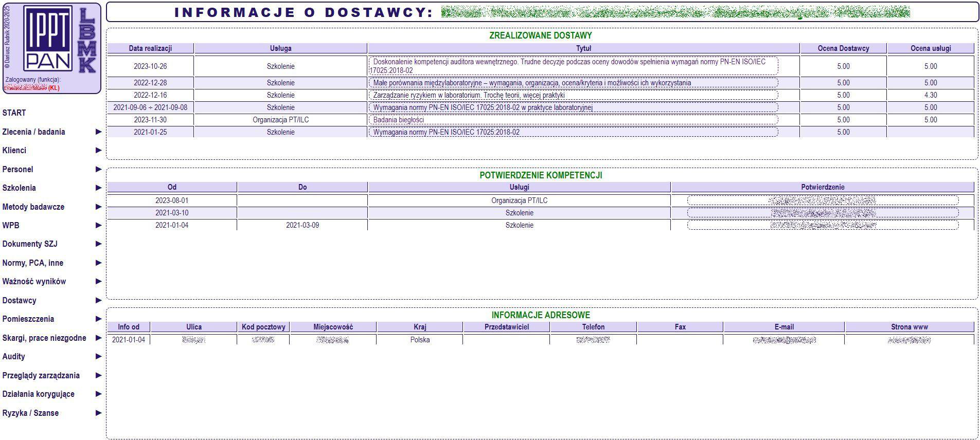Click the 2021-09-06 ÷ 2021-09-08 date cell
This screenshot has height=440, width=980.
pyautogui.click(x=150, y=107)
